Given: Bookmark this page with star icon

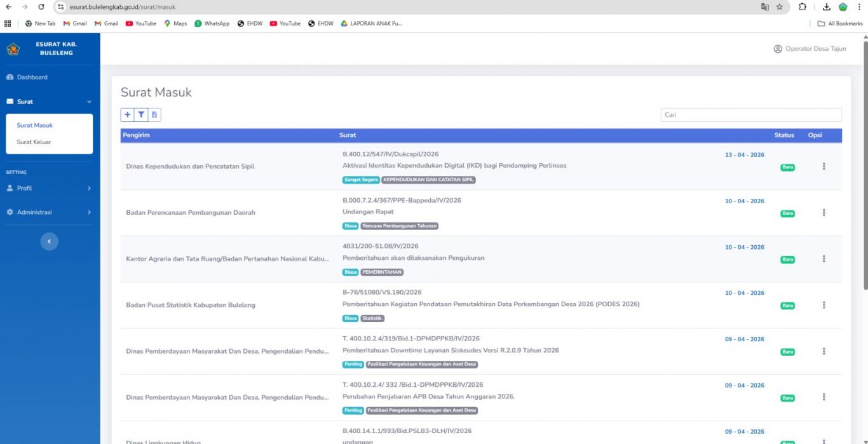Looking at the screenshot, I should 780,7.
